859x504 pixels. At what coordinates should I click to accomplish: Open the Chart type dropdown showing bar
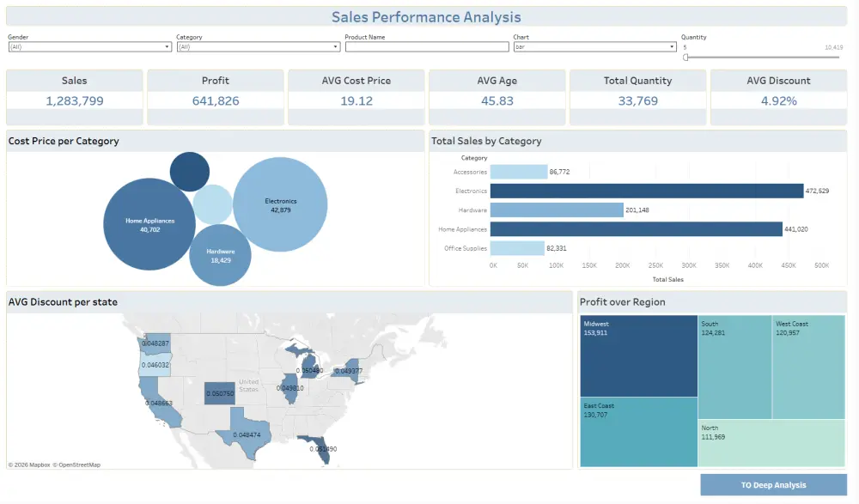pos(594,47)
